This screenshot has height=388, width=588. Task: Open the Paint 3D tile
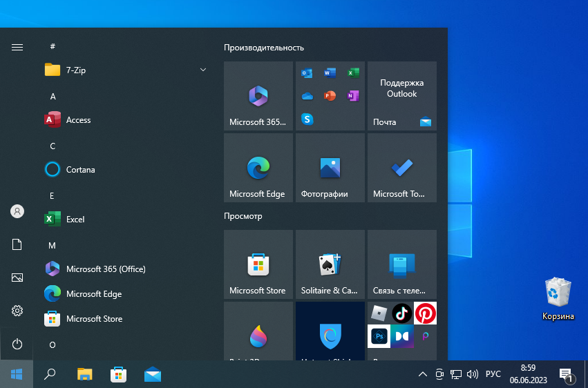(x=258, y=331)
